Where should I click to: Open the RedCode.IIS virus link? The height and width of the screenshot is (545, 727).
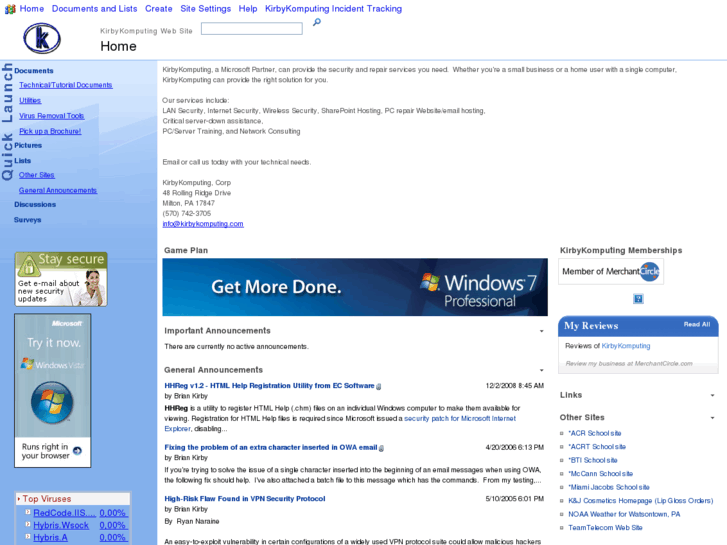(64, 513)
